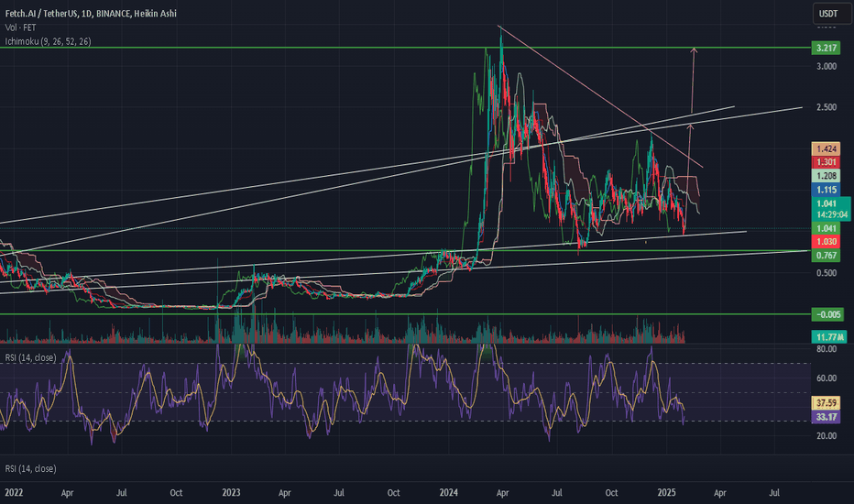854x504 pixels.
Task: Select the 11.77M volume value label
Action: pyautogui.click(x=829, y=337)
